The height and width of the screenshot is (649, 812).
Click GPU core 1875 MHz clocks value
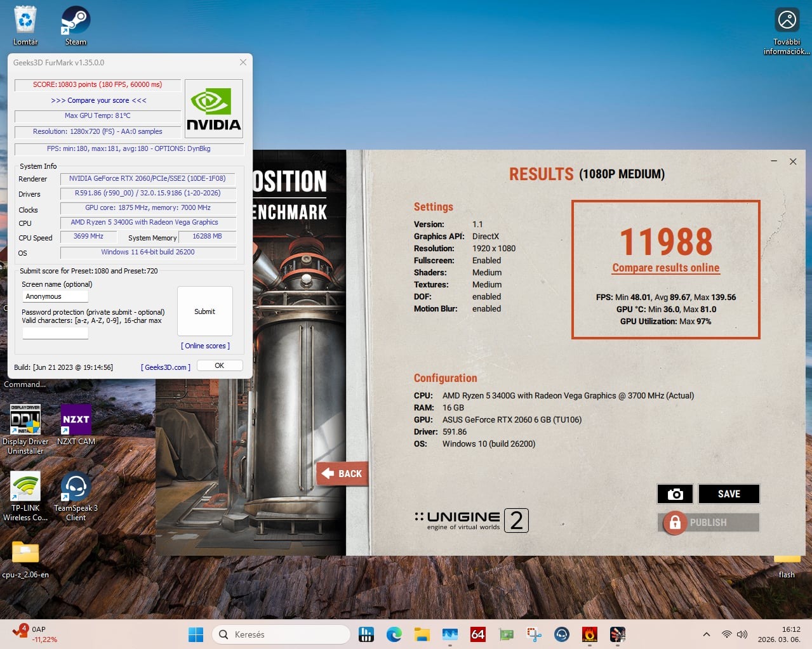[147, 207]
